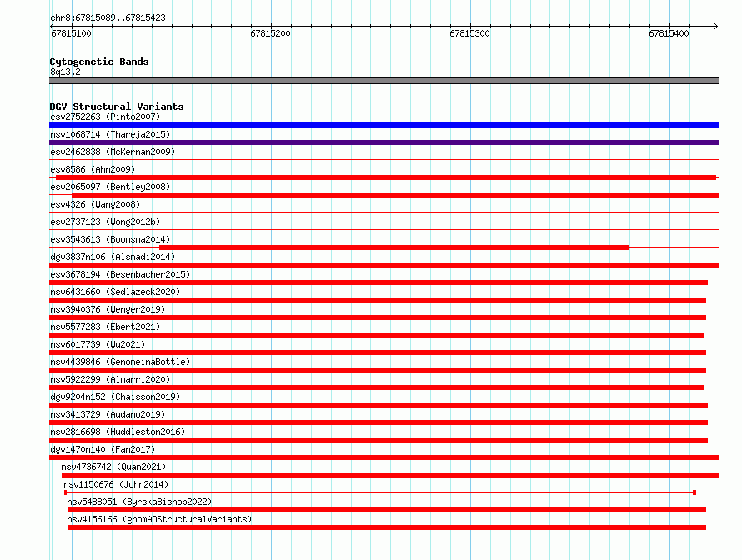Select nsv1150676 (John2014) label

116,484
